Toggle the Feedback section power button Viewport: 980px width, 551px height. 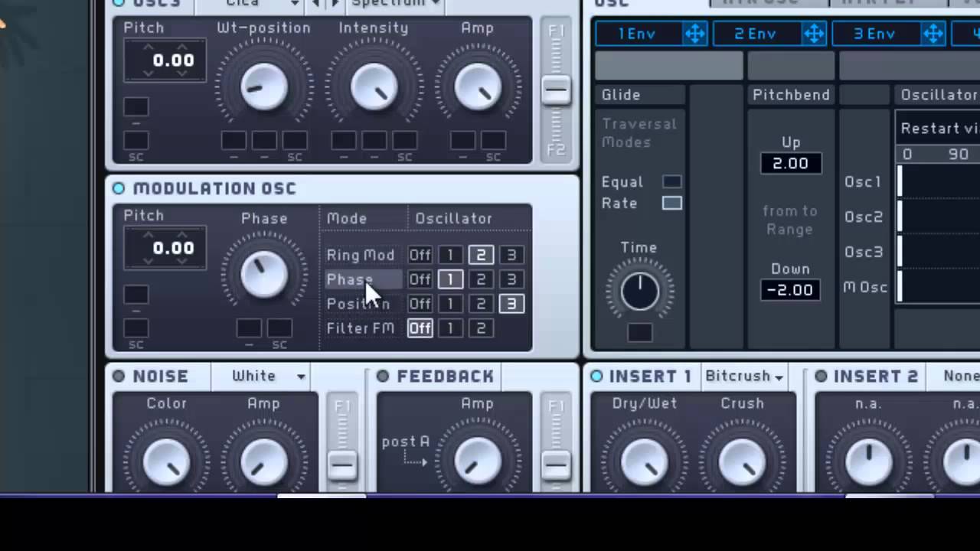(x=383, y=376)
